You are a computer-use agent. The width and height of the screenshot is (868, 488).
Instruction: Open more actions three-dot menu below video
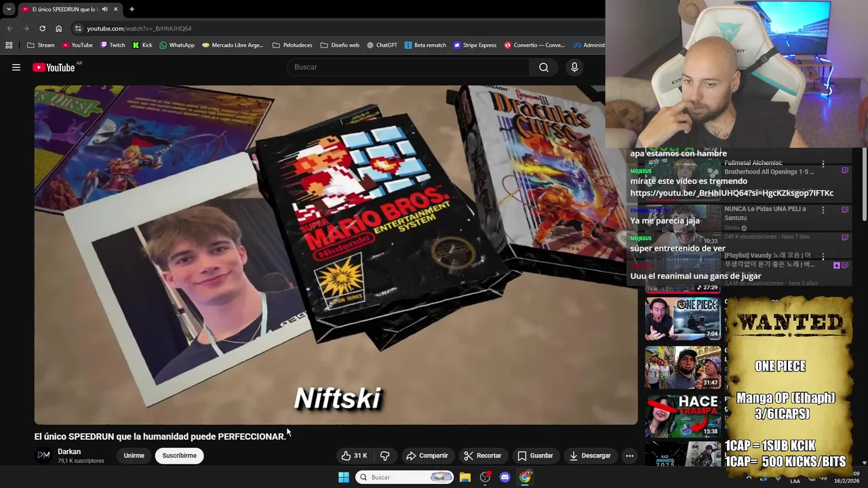tap(629, 455)
